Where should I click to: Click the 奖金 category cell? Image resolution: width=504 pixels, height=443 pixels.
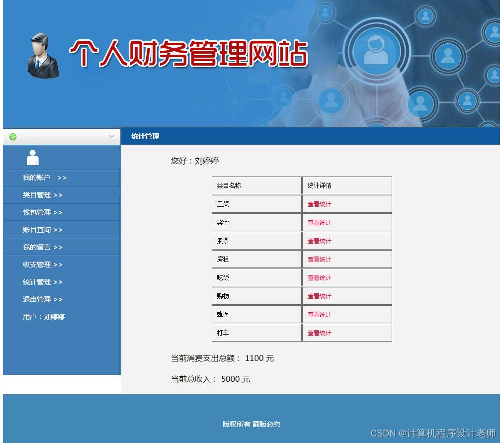point(256,222)
